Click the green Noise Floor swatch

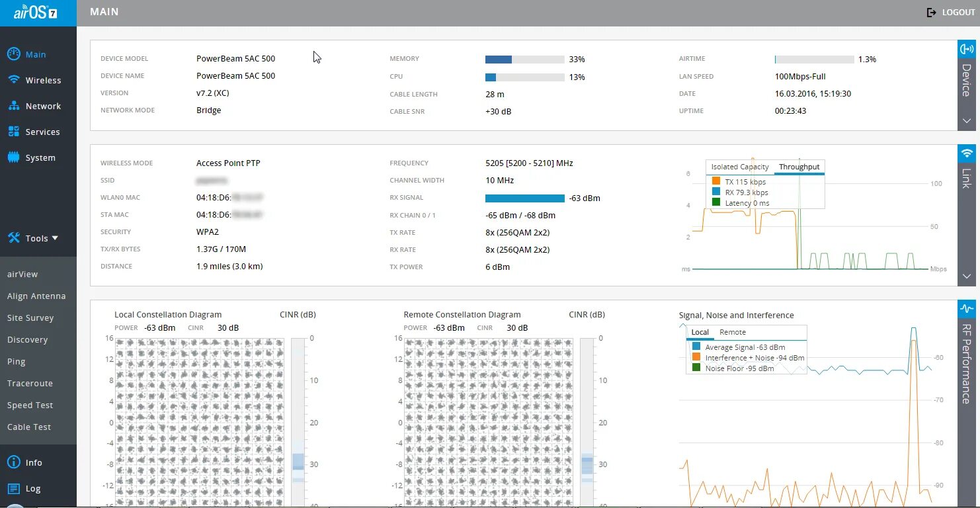click(x=696, y=368)
